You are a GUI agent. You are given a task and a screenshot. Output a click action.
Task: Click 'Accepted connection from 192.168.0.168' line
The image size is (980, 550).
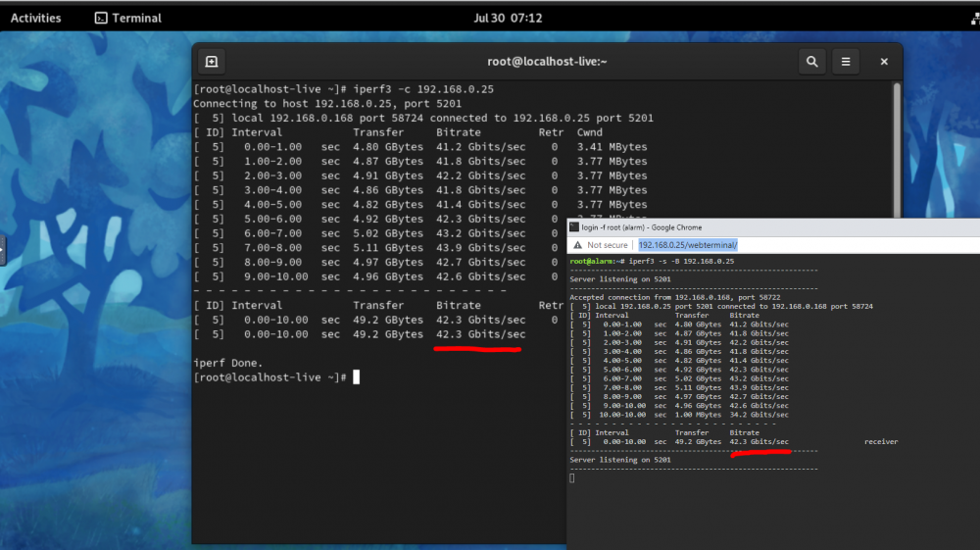pyautogui.click(x=675, y=297)
